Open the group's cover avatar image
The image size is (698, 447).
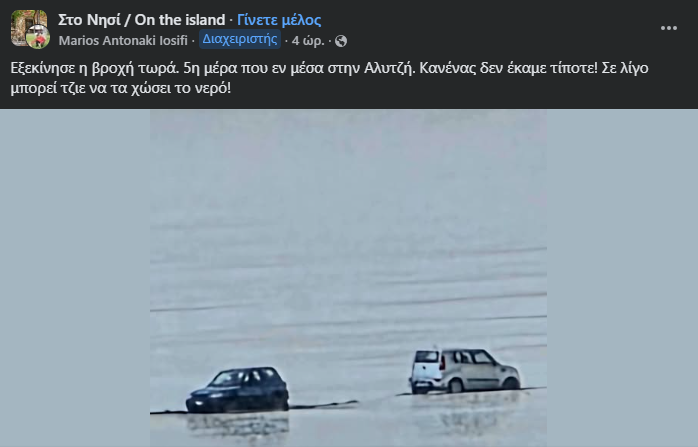tap(27, 25)
